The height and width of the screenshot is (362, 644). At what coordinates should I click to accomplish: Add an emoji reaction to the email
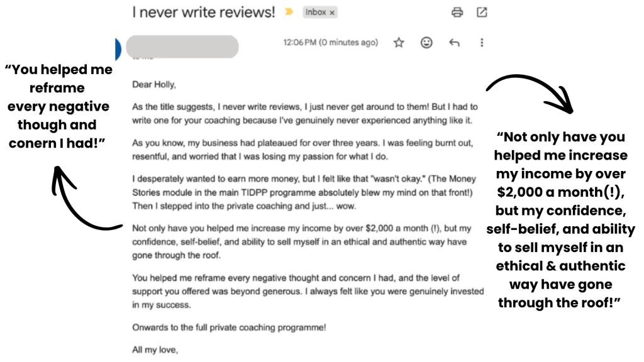pyautogui.click(x=427, y=42)
